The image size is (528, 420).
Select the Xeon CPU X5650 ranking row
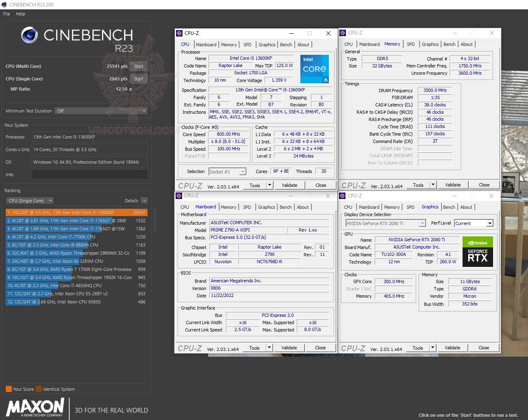[x=76, y=302]
